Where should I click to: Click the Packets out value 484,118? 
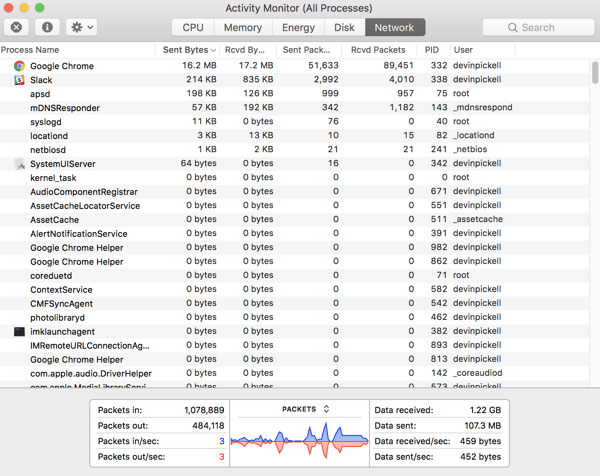pos(208,425)
